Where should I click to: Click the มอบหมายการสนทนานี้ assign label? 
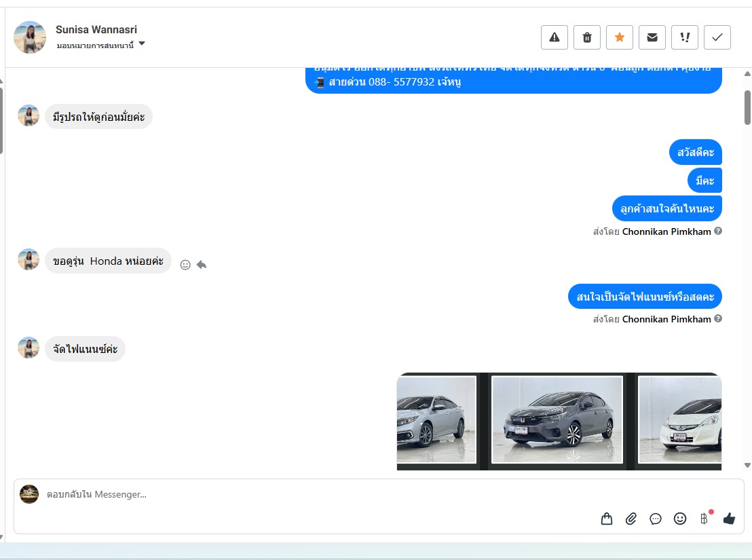(x=95, y=45)
